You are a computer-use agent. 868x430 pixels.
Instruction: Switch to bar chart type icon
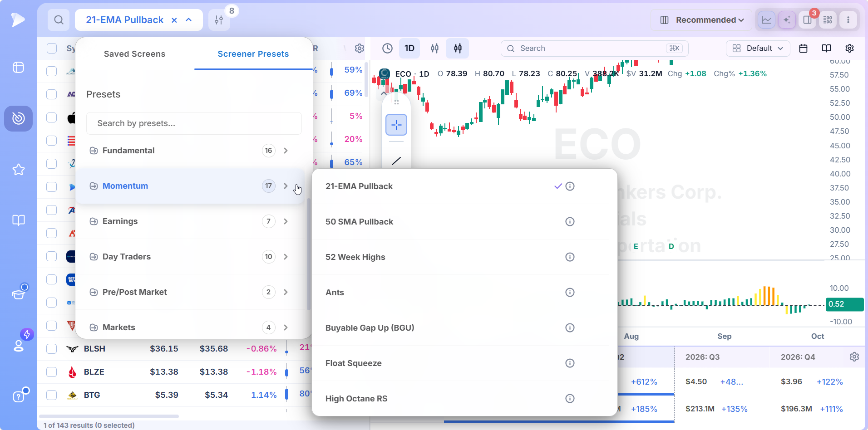pyautogui.click(x=434, y=49)
